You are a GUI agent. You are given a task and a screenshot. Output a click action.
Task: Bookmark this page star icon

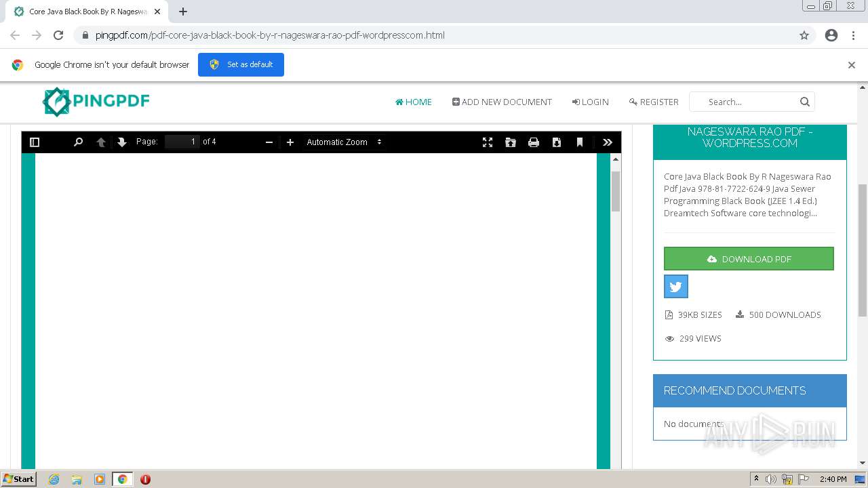[x=804, y=35]
